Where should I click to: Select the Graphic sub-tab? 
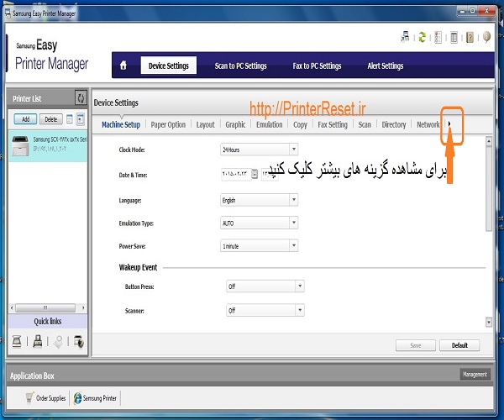pos(235,124)
